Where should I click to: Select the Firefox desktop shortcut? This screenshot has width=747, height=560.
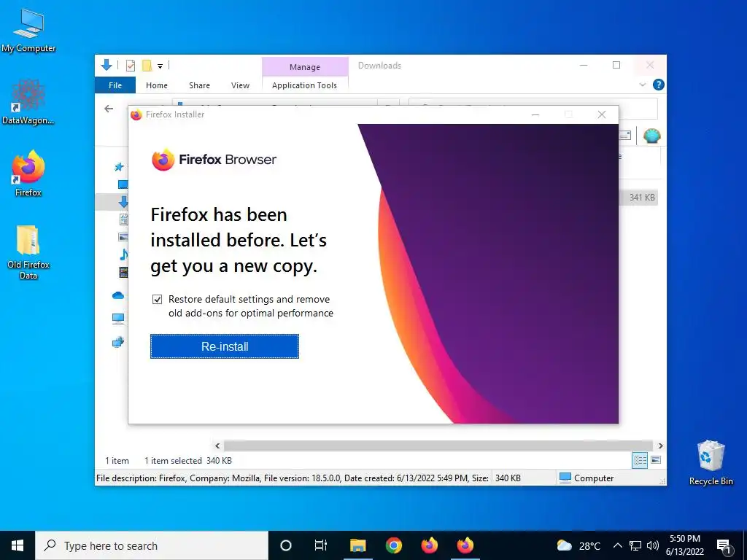[28, 174]
